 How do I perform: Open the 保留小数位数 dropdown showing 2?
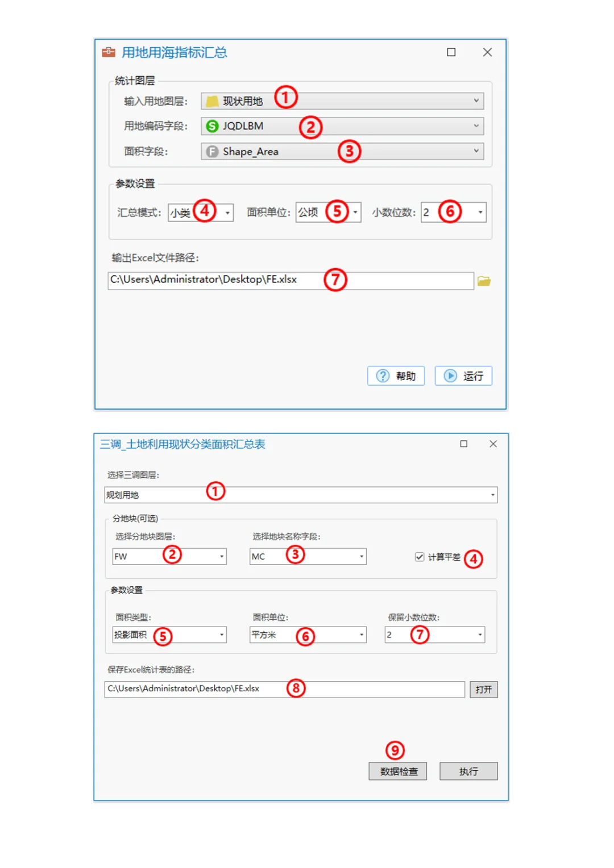point(479,635)
